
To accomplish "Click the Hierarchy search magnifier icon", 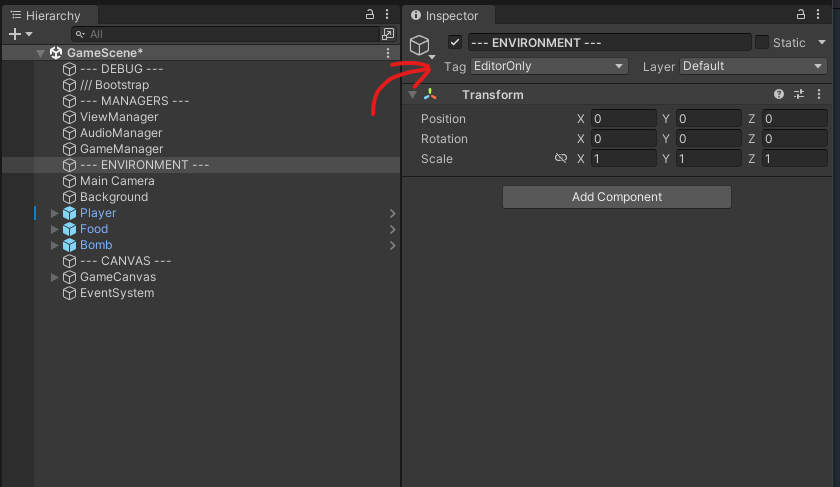I will (80, 34).
